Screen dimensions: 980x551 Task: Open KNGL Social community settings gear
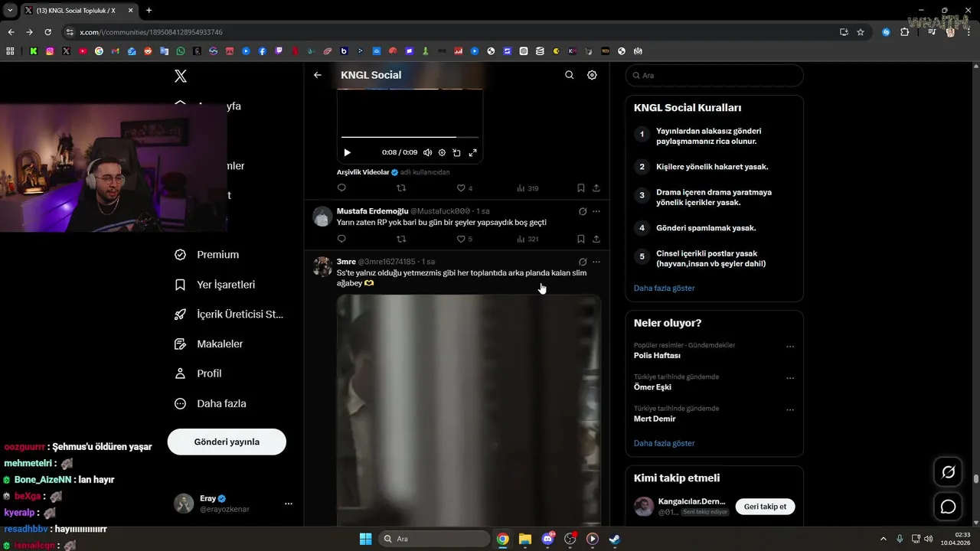point(592,75)
